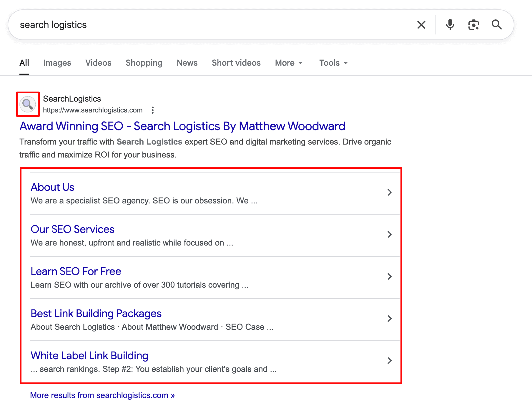Select the Short videos tab
Image resolution: width=532 pixels, height=411 pixels.
236,63
